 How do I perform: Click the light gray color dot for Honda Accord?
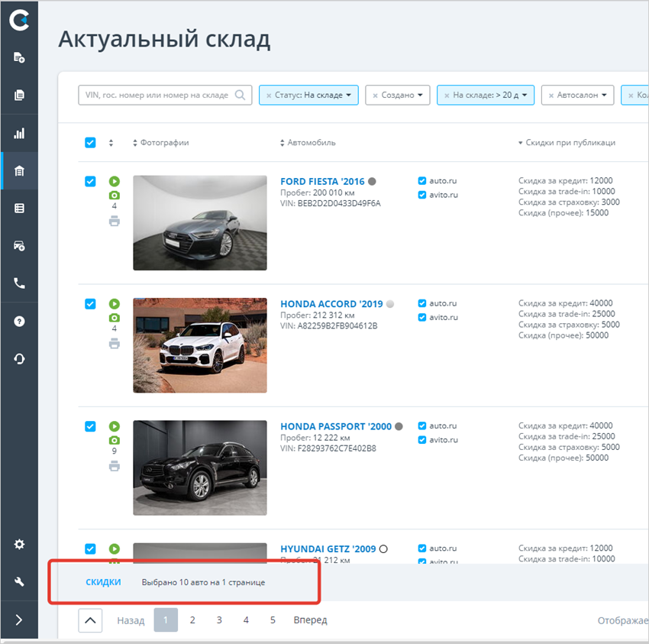tap(390, 303)
